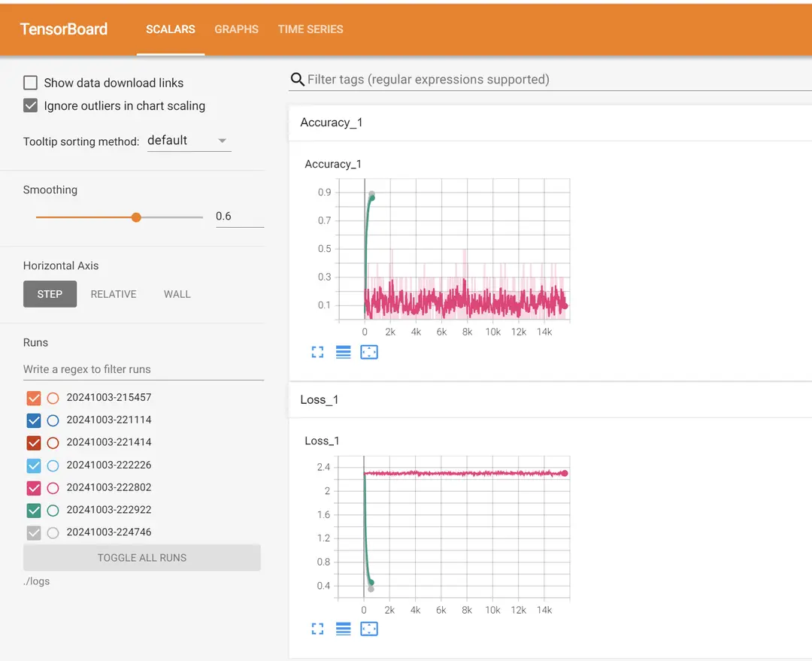Click the Loss_1 chart plot area

point(454,527)
